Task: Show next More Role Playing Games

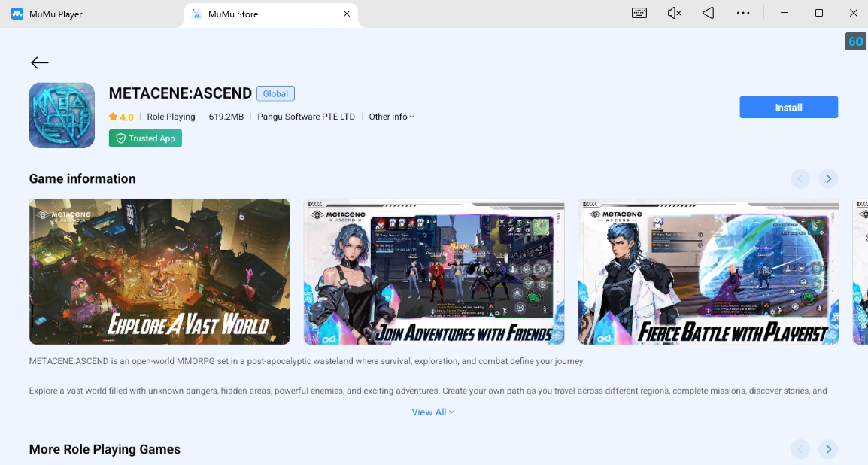Action: pos(828,449)
